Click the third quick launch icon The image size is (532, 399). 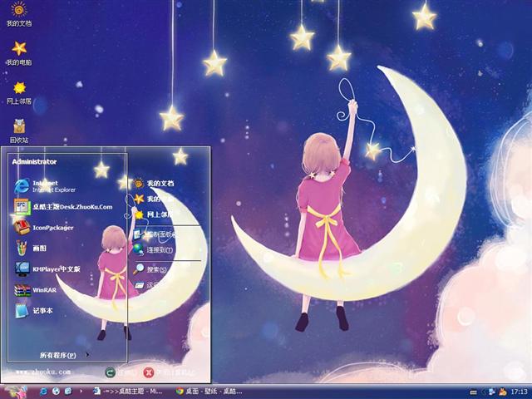pyautogui.click(x=68, y=392)
